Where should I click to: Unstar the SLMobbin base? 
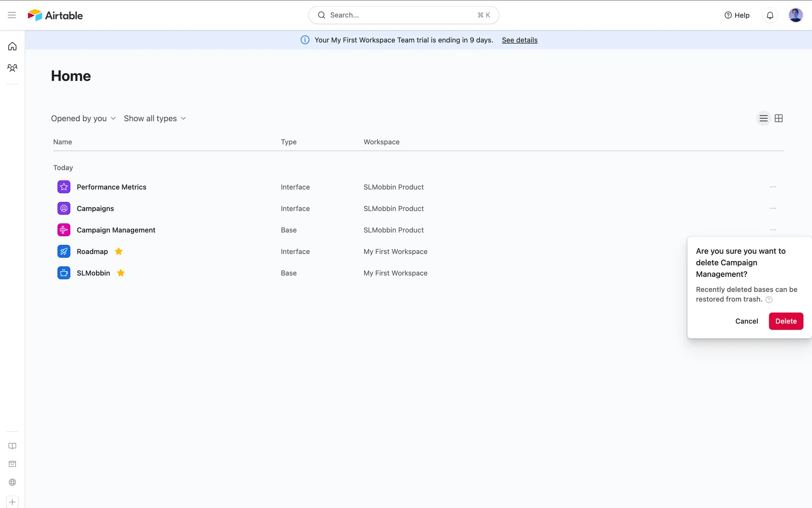[x=121, y=273]
